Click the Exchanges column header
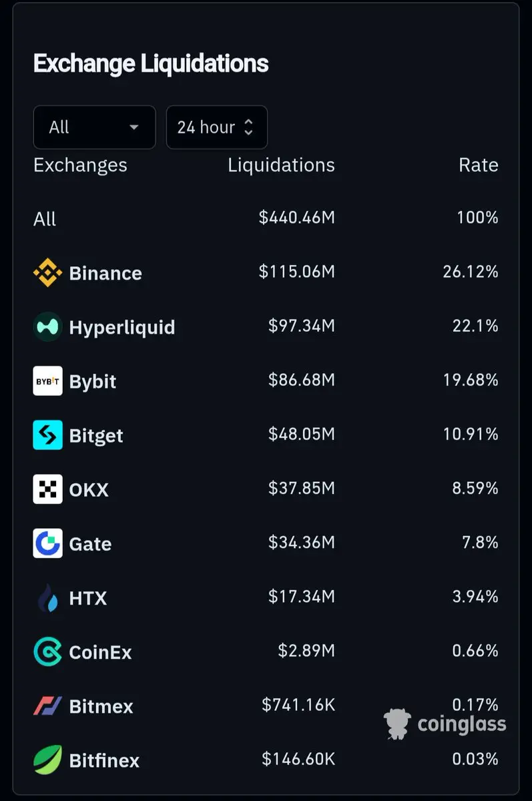 tap(80, 166)
